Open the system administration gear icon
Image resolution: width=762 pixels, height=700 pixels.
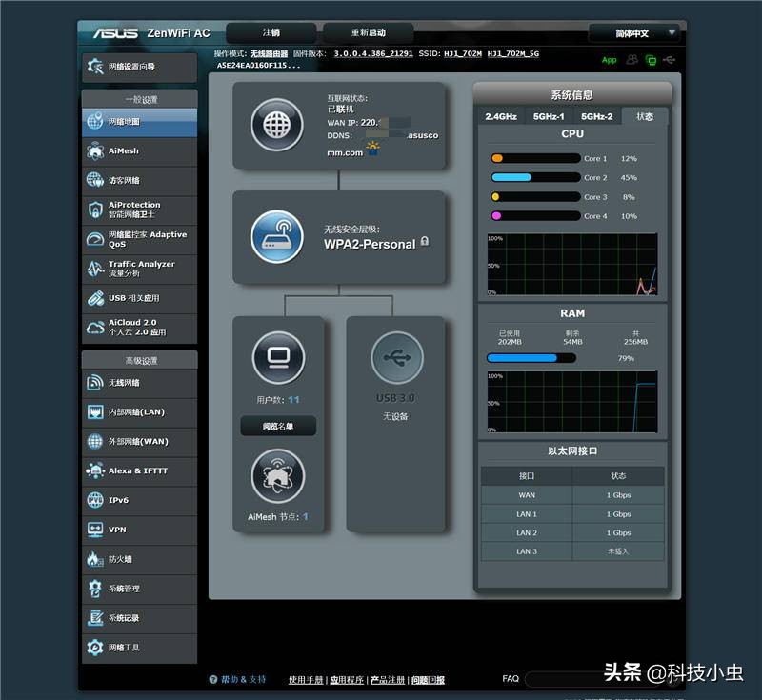coord(95,589)
